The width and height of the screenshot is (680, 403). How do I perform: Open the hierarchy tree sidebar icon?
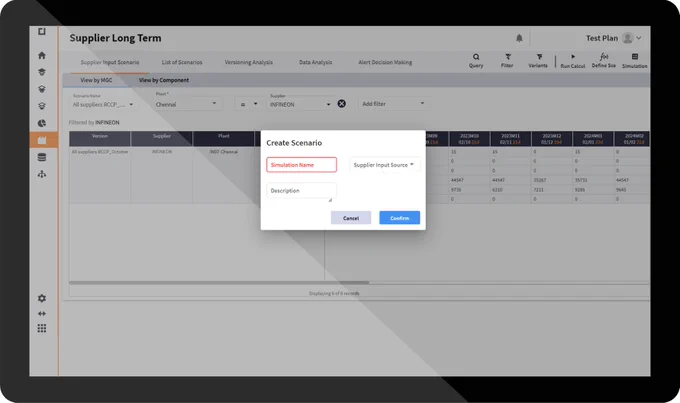click(x=42, y=174)
